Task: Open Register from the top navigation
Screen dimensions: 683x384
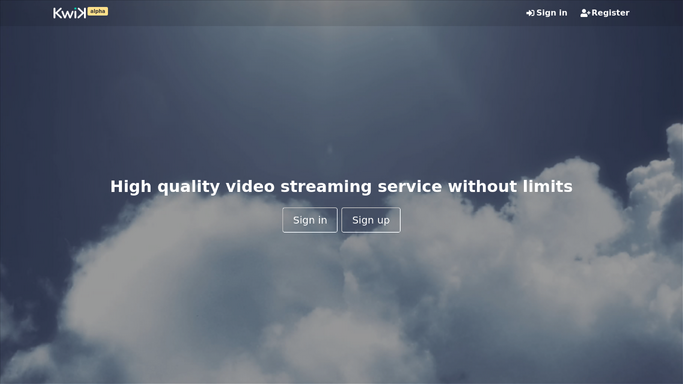Action: pos(605,13)
